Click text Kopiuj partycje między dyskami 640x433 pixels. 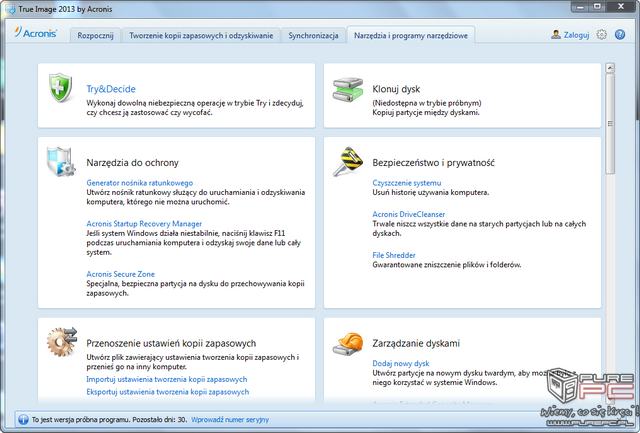pos(426,112)
